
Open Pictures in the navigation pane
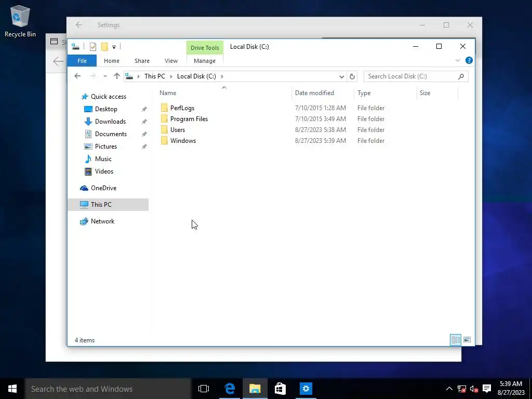coord(106,147)
